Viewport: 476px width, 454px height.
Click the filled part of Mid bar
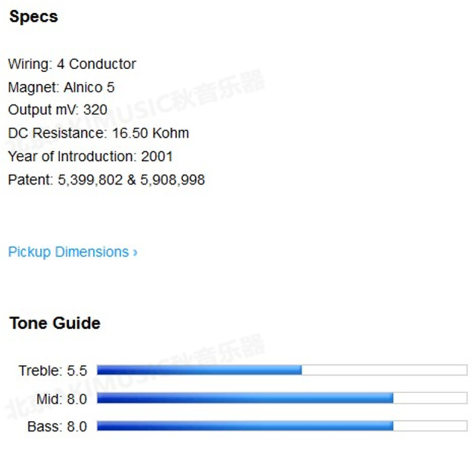pyautogui.click(x=245, y=398)
